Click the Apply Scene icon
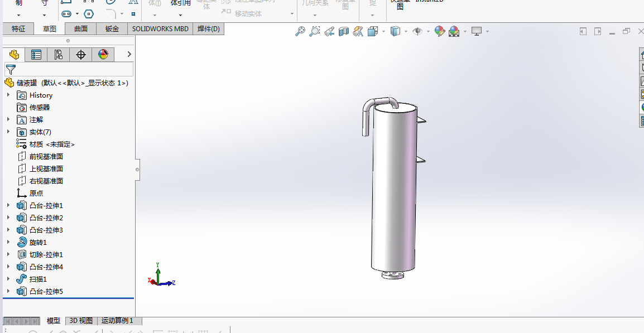 (454, 31)
